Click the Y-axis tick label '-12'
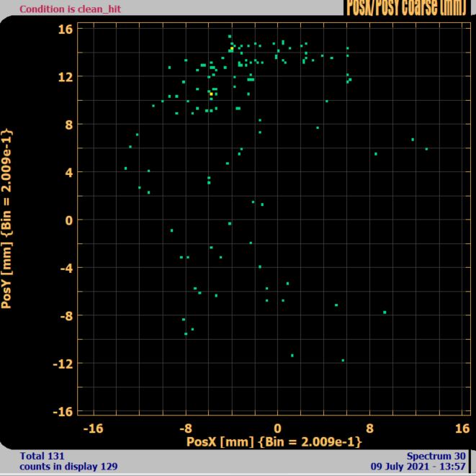The image size is (476, 476). coord(60,363)
